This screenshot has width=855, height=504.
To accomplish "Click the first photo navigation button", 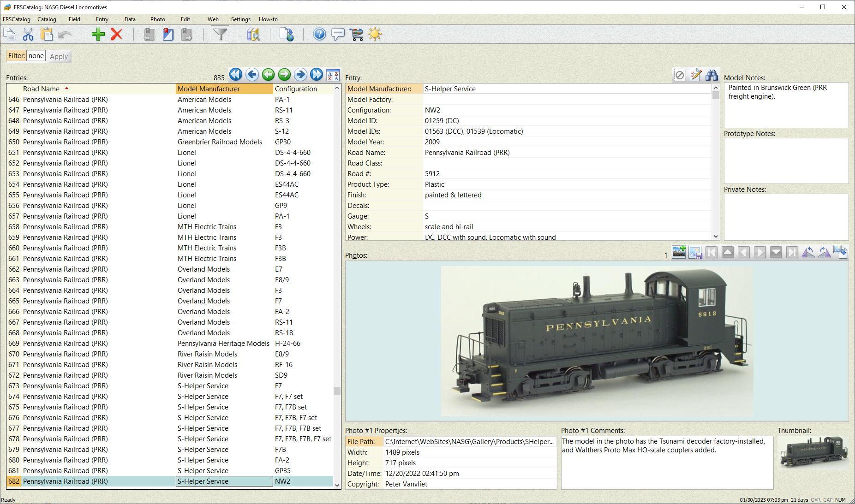I will coord(712,252).
